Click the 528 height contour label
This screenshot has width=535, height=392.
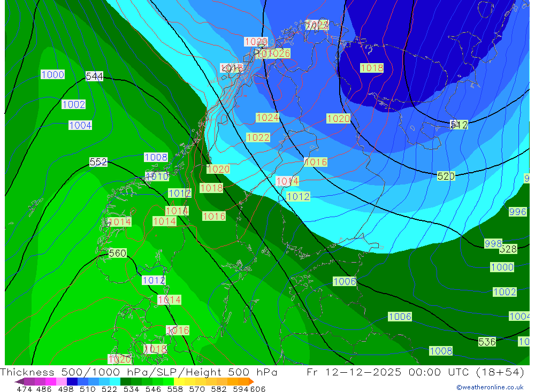point(508,249)
